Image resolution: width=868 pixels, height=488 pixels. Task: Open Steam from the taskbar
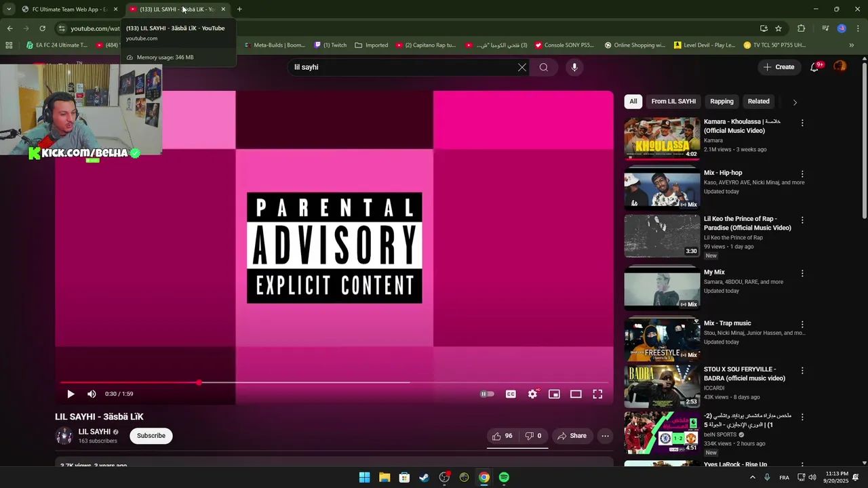coord(425,477)
